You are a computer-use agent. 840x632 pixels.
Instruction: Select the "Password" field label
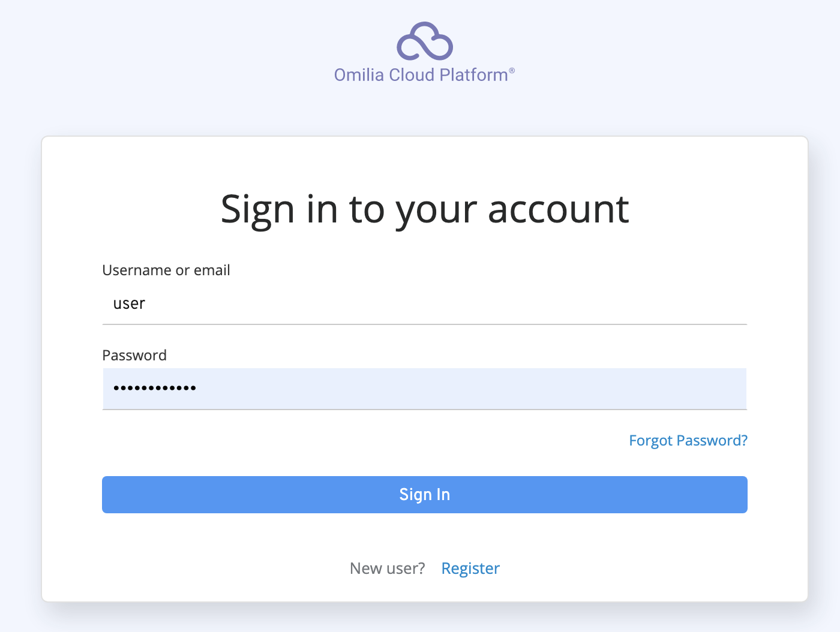[x=134, y=356]
